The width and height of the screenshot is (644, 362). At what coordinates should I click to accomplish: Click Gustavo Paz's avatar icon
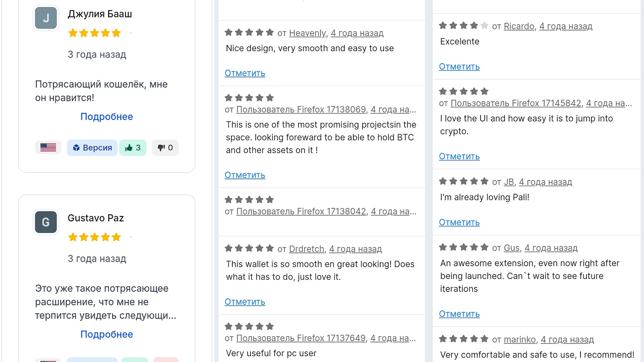tap(46, 222)
